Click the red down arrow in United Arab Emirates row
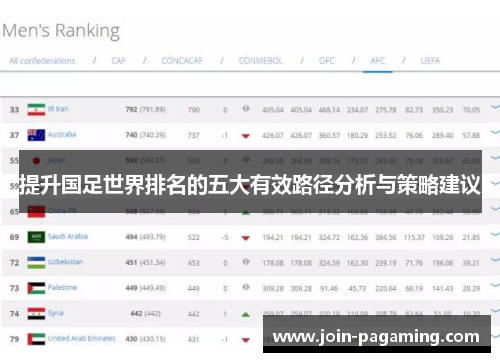 [x=246, y=340]
